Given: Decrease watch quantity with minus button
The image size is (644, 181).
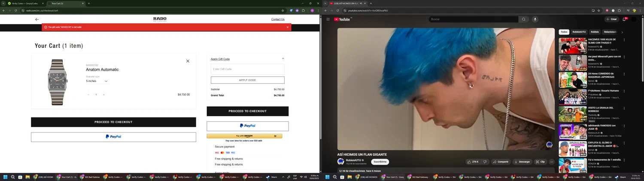Looking at the screenshot, I should 88,94.
